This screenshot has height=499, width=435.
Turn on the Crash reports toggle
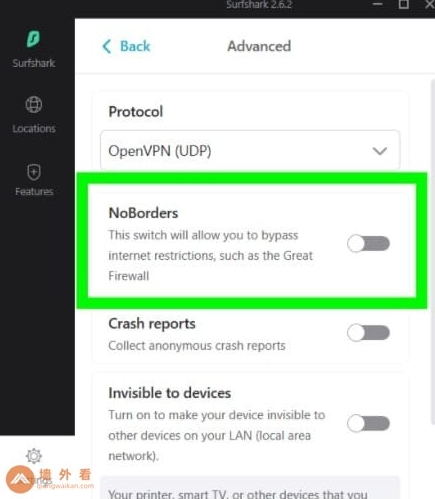click(x=368, y=333)
